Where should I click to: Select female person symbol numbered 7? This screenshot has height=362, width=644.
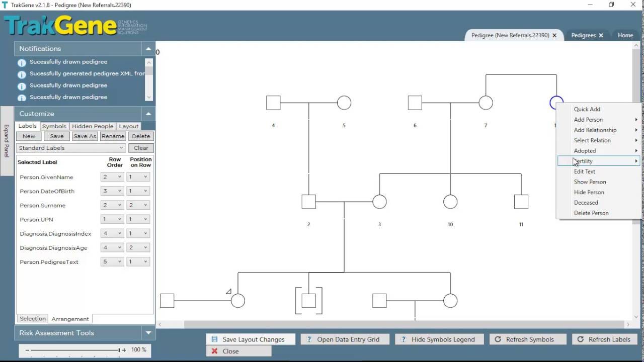pyautogui.click(x=486, y=103)
